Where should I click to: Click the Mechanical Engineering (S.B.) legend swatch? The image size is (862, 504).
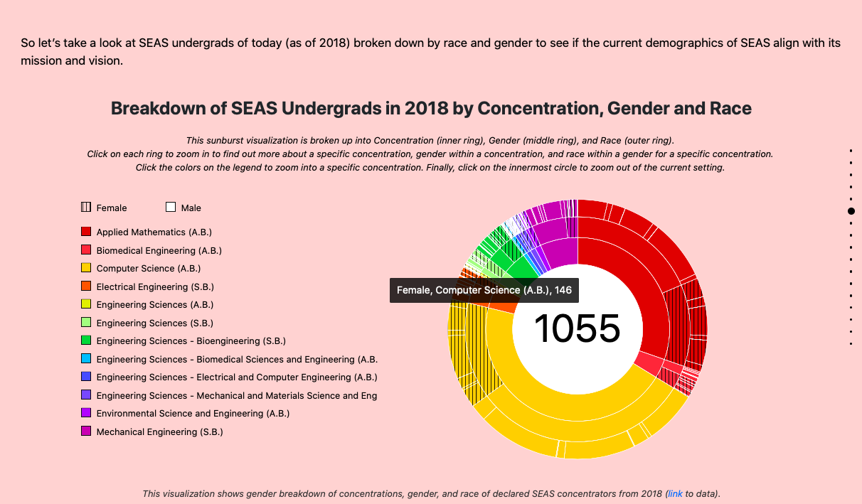click(x=85, y=431)
